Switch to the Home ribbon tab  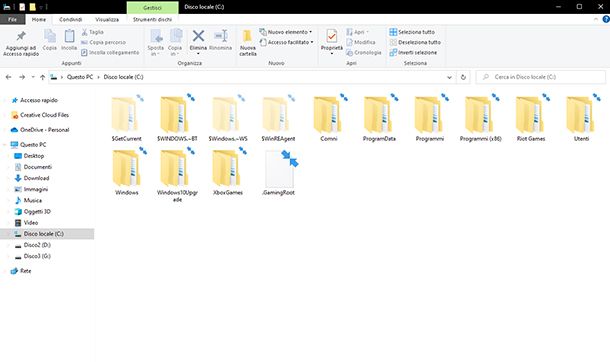click(x=39, y=19)
